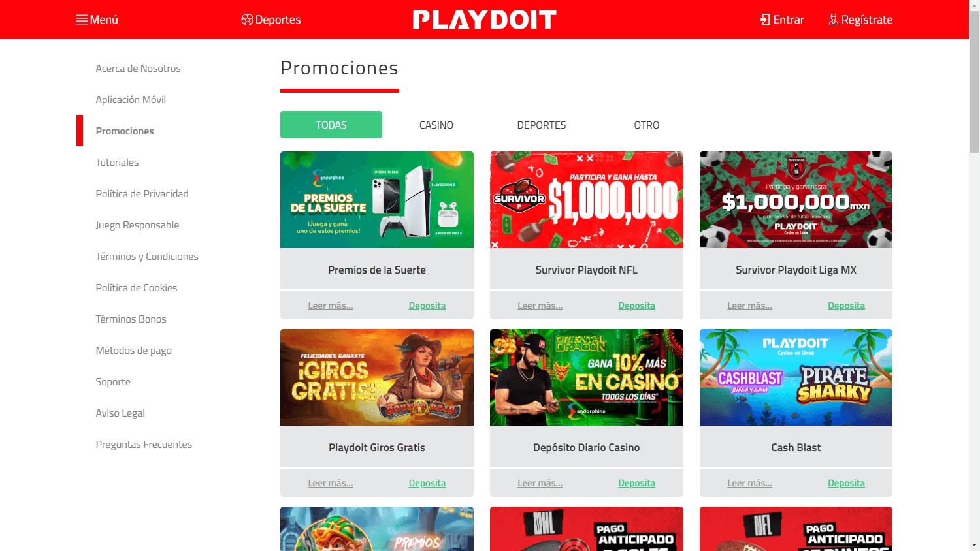The image size is (980, 551).
Task: Click the Regístrate user icon
Action: [x=834, y=20]
